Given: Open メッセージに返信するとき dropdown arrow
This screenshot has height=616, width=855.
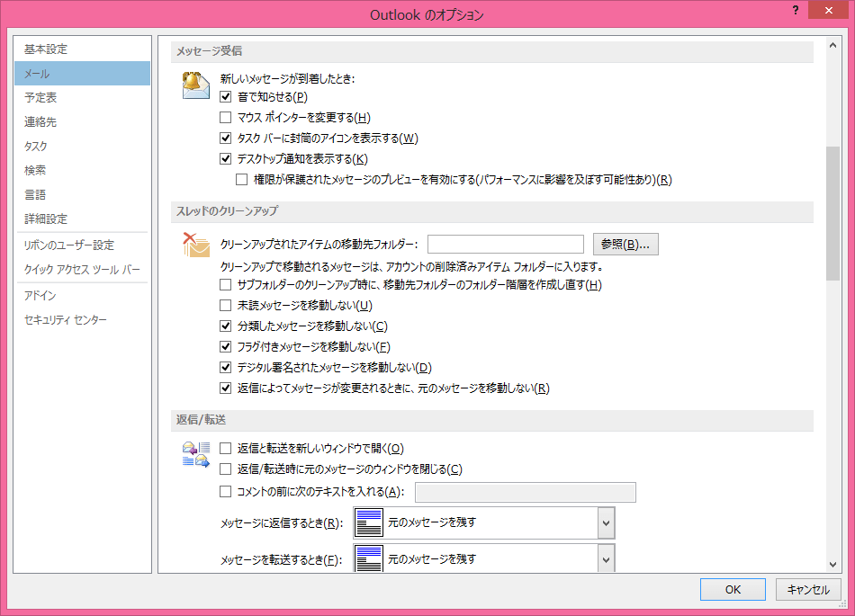Looking at the screenshot, I should pos(606,522).
